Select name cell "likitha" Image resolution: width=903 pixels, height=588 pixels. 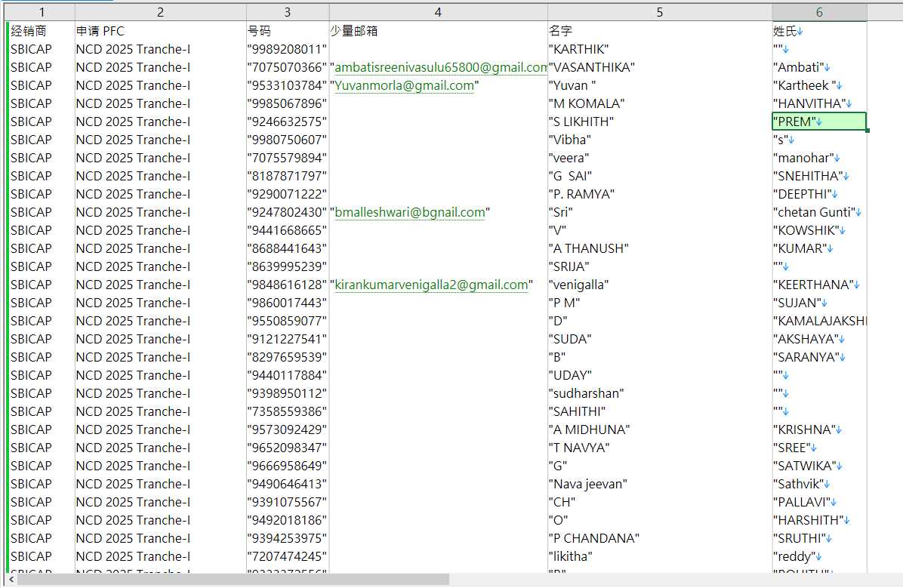pos(659,556)
